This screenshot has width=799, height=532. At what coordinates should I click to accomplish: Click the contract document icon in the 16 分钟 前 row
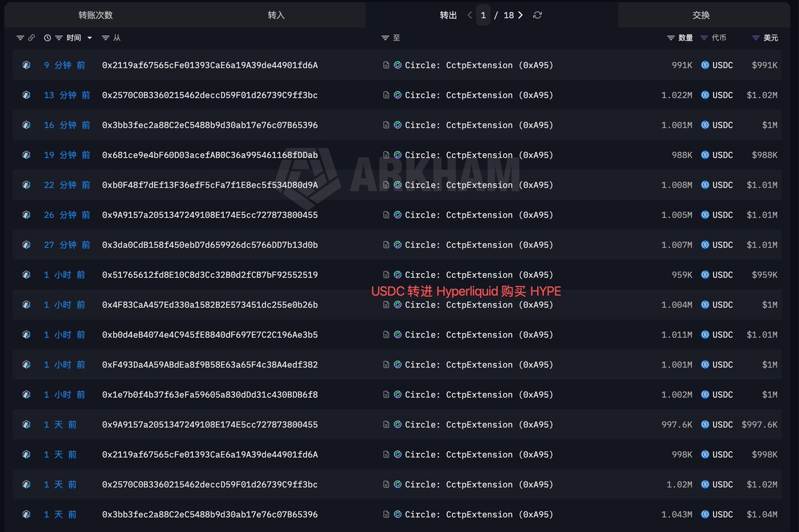click(x=386, y=125)
